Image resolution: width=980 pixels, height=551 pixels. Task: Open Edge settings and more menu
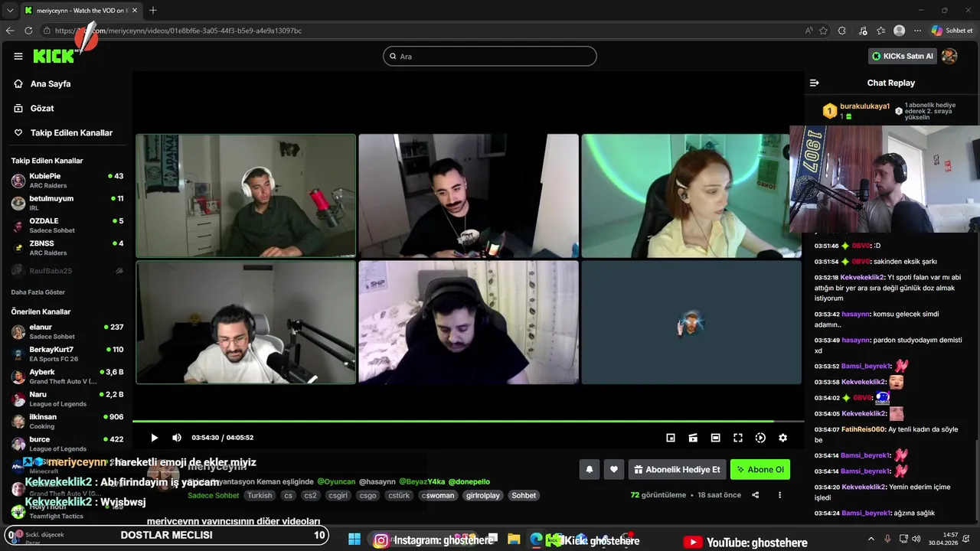pyautogui.click(x=917, y=31)
